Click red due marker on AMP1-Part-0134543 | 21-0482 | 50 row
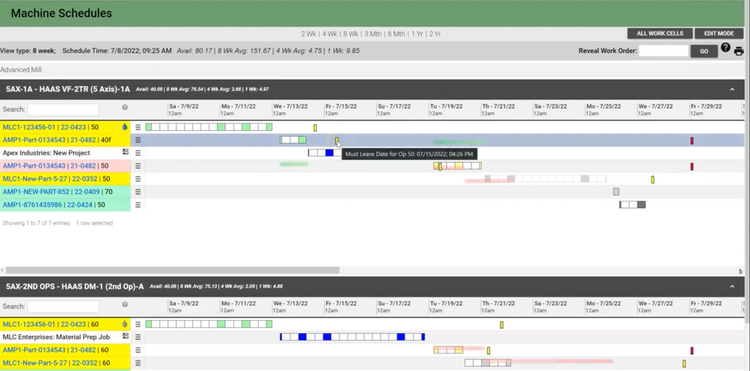The width and height of the screenshot is (750, 371). [x=692, y=166]
